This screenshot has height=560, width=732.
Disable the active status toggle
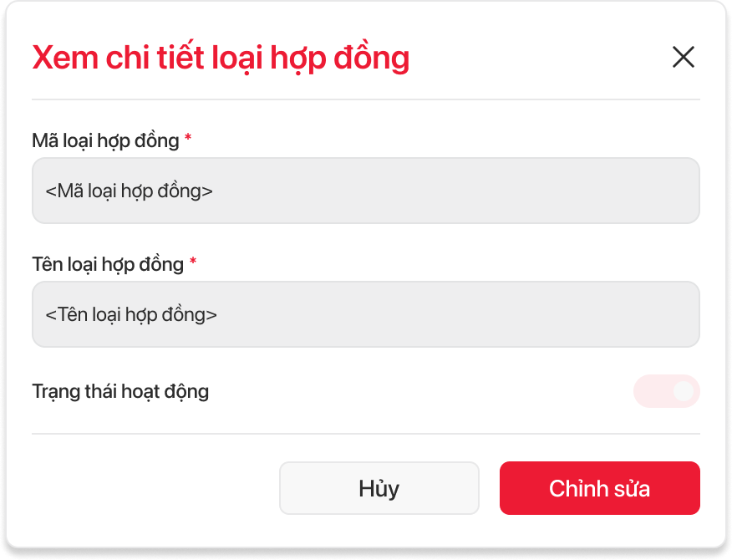(x=666, y=391)
